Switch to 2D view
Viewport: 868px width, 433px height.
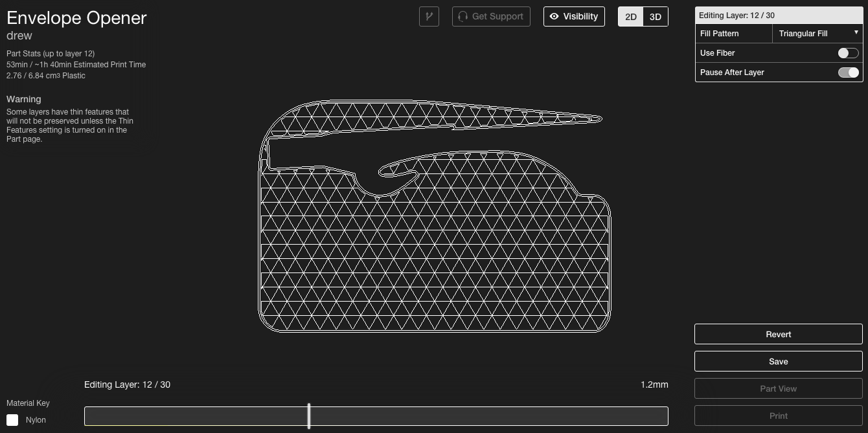pyautogui.click(x=630, y=17)
